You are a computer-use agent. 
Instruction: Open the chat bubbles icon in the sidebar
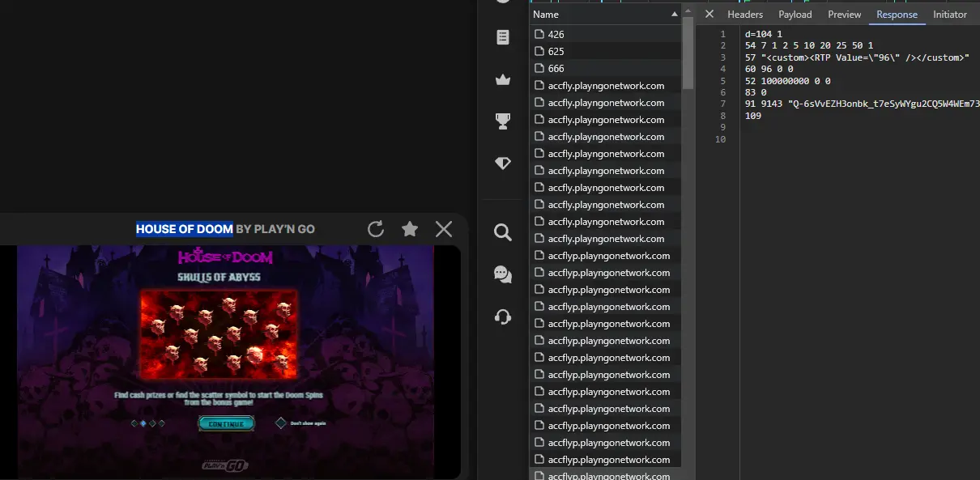503,274
